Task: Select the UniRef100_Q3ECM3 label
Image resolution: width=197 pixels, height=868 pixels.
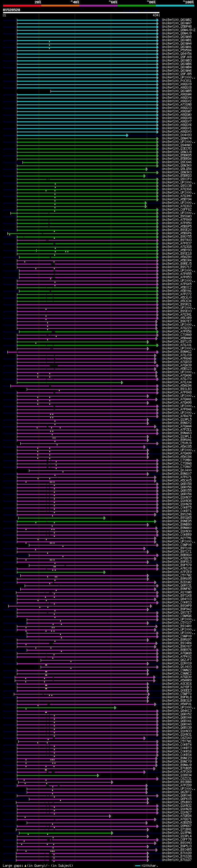Action: [x=177, y=149]
